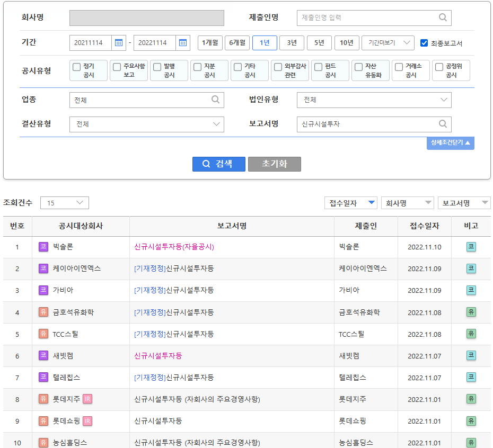
Task: Click the 보고서명 search magnifier icon
Action: (x=443, y=124)
